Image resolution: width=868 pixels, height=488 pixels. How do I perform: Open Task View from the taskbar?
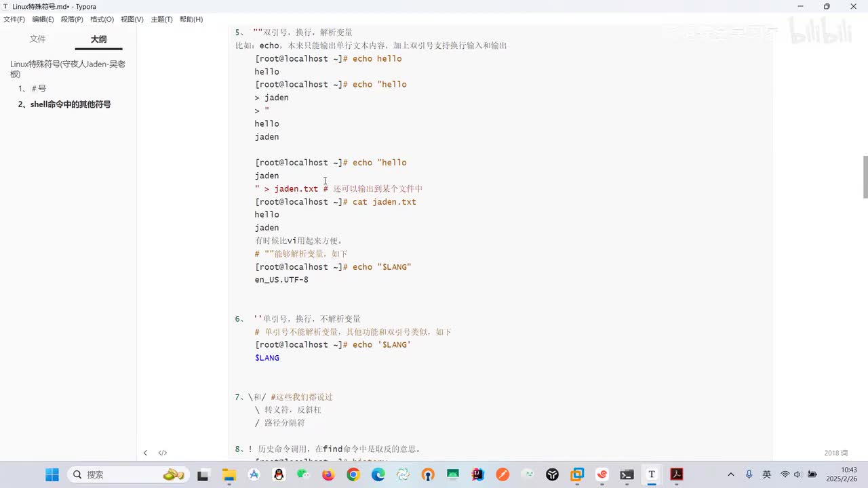click(x=203, y=474)
